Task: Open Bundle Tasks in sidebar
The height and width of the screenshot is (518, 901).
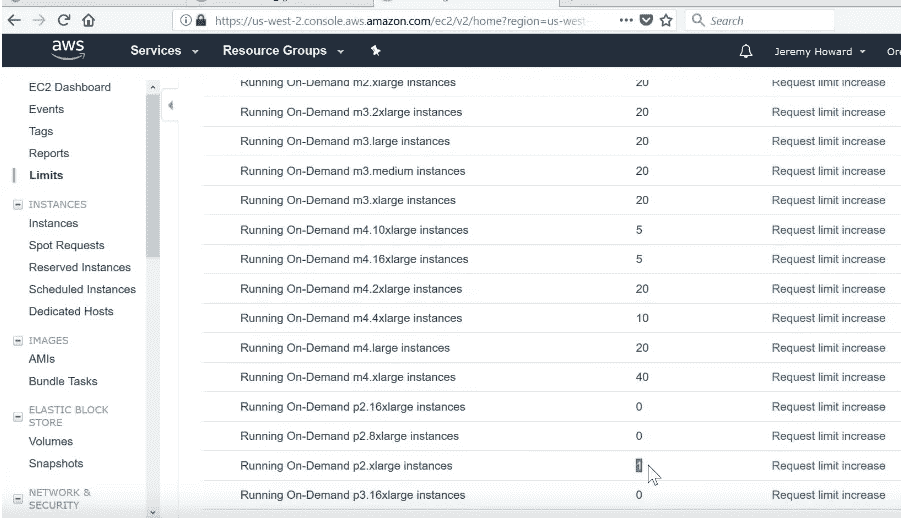Action: (x=63, y=381)
